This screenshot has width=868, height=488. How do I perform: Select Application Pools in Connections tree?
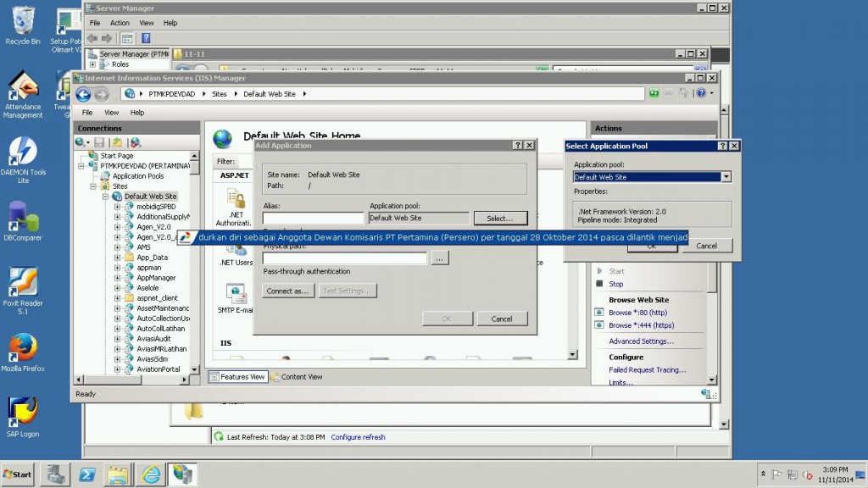click(137, 176)
